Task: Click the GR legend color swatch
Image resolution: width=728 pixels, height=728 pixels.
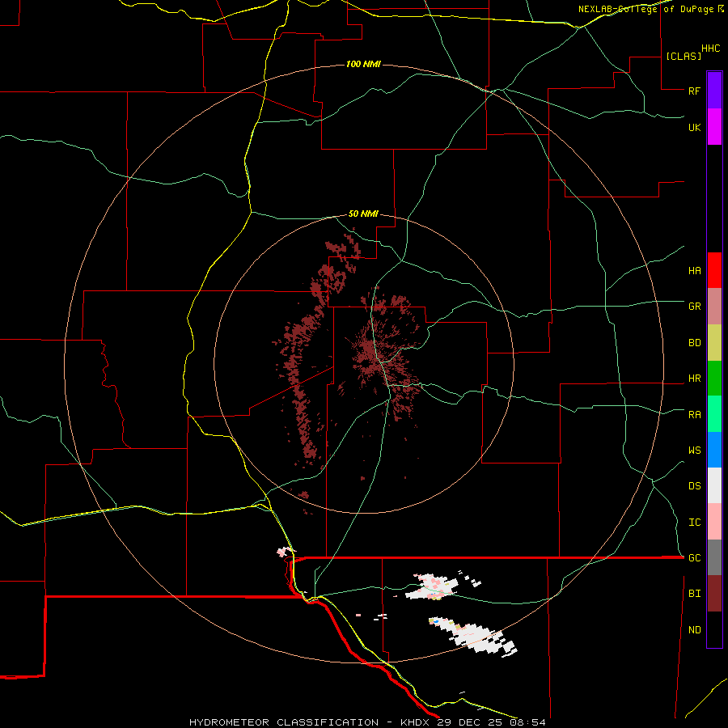Action: point(714,307)
